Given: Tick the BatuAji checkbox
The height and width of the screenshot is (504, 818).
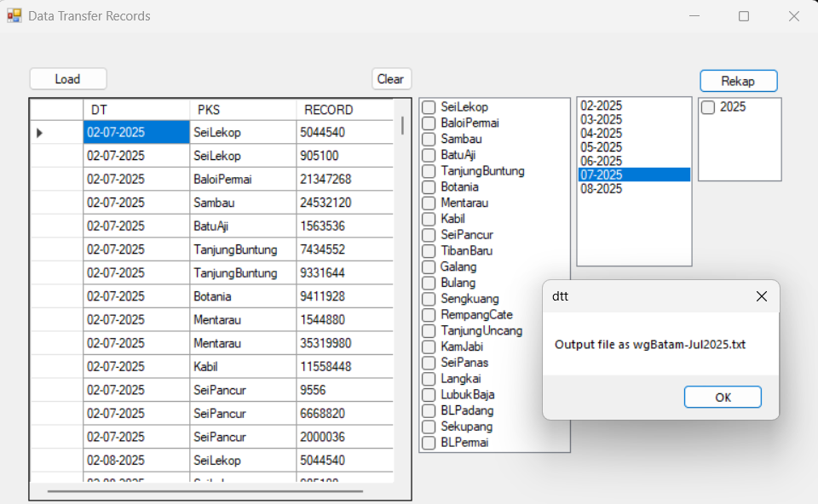Looking at the screenshot, I should tap(429, 155).
